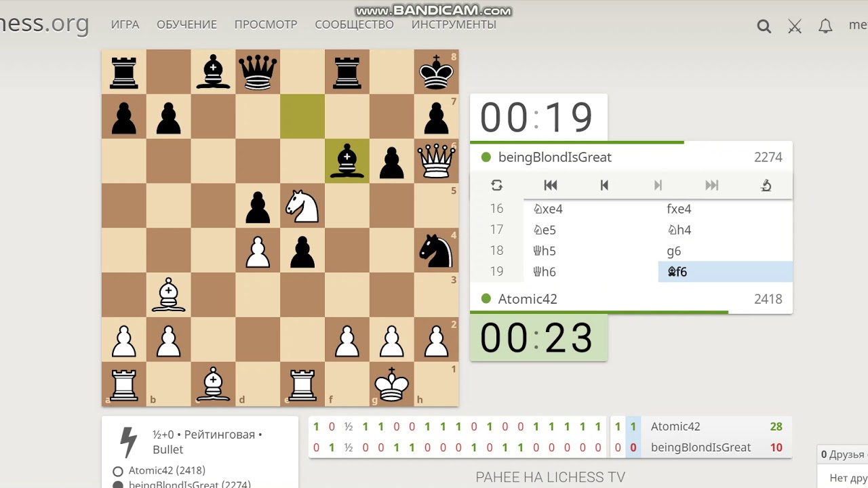
Task: Click beingBlondIsGreat total score 10
Action: pos(776,447)
